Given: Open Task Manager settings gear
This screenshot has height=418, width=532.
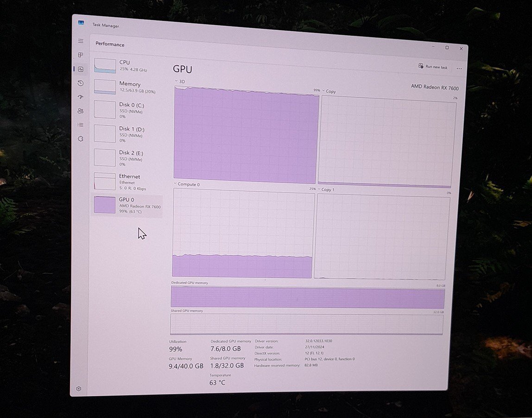Looking at the screenshot, I should click(x=79, y=388).
